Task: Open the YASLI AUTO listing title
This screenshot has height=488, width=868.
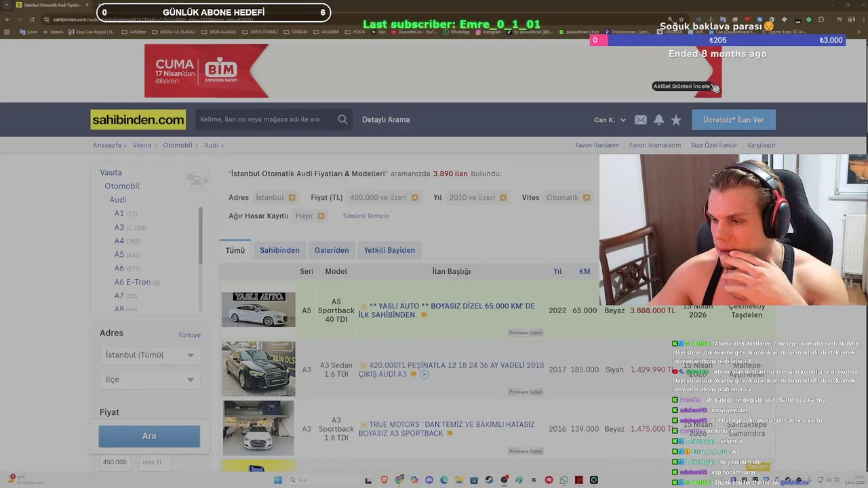Action: click(448, 310)
